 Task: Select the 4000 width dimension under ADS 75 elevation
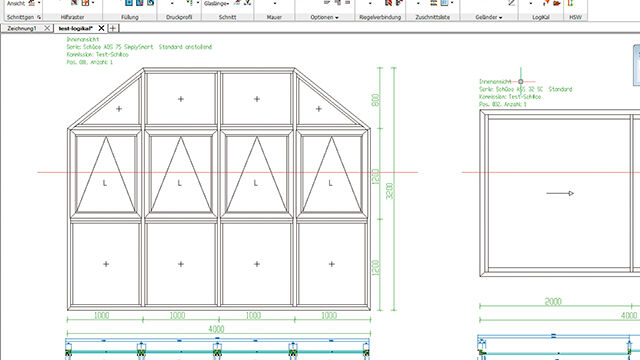point(216,329)
